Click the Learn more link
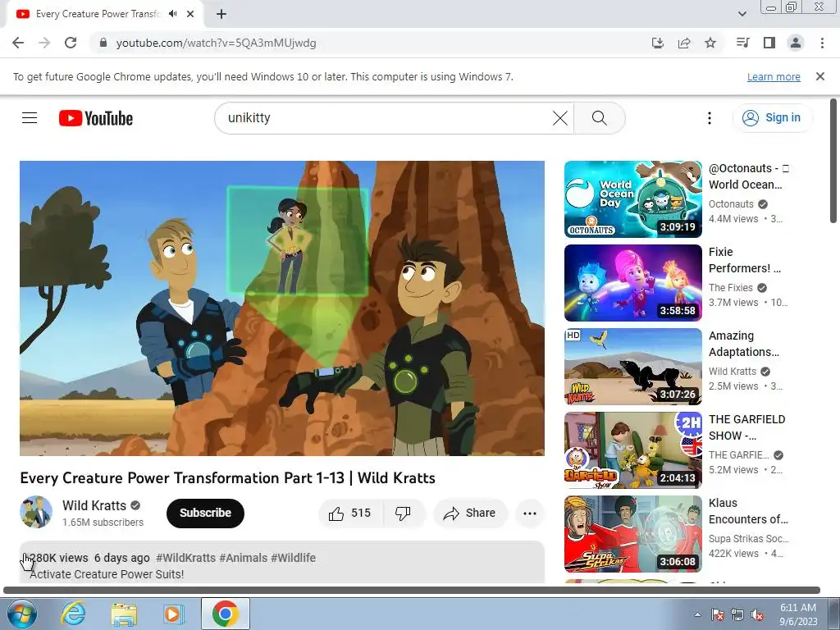840x630 pixels. (x=774, y=76)
